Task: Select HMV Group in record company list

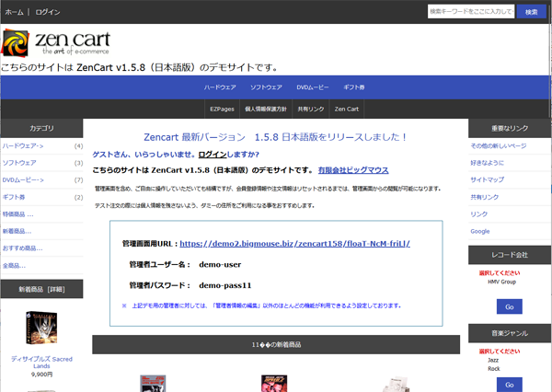Action: [x=501, y=282]
